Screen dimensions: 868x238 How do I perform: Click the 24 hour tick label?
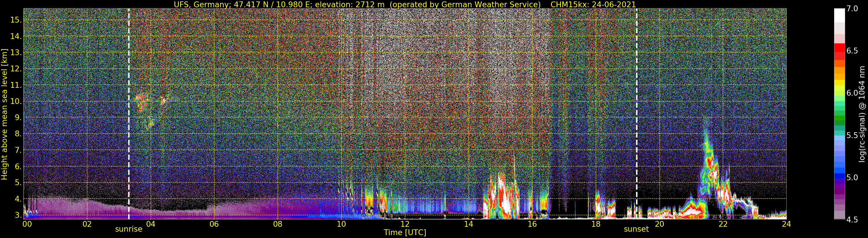pyautogui.click(x=786, y=224)
